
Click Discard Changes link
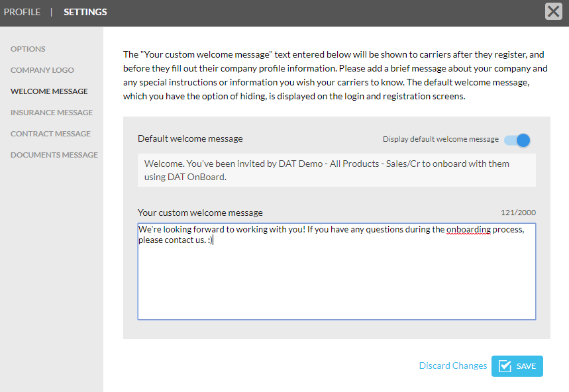pos(453,366)
